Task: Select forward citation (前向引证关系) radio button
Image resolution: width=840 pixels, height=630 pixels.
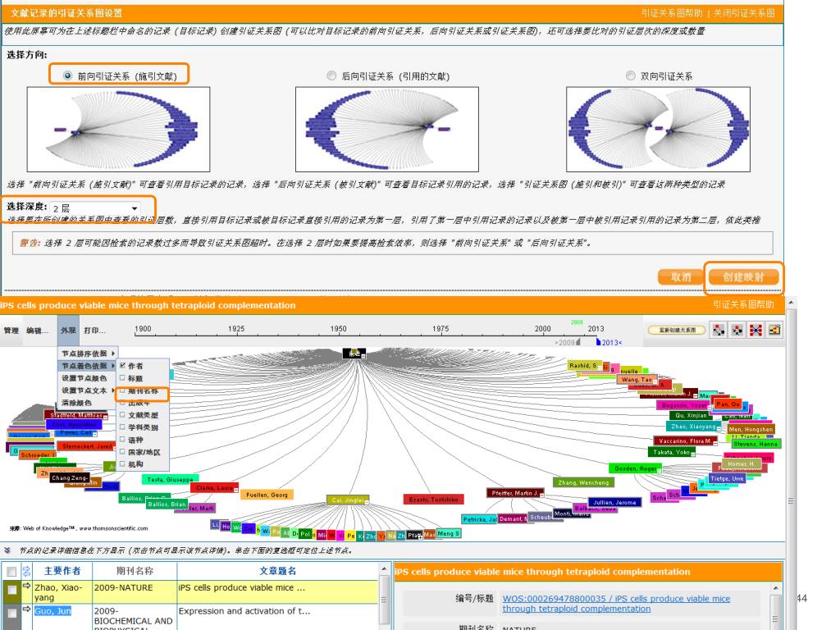Action: click(67, 75)
